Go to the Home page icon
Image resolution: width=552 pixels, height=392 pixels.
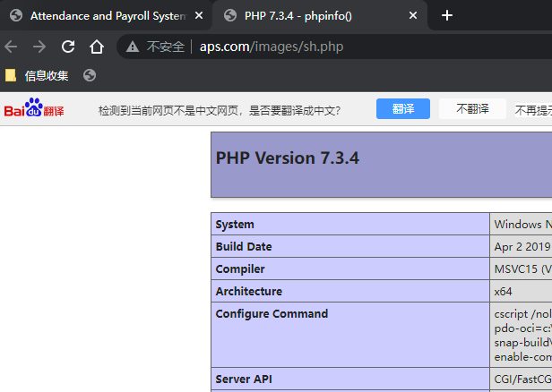[x=97, y=47]
